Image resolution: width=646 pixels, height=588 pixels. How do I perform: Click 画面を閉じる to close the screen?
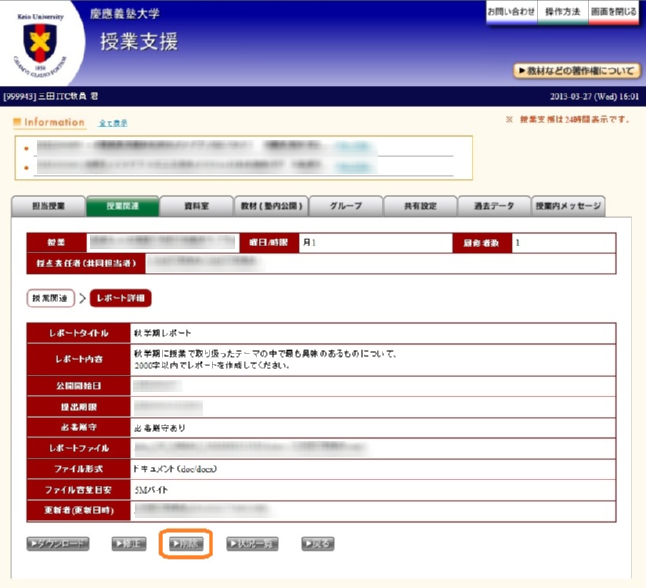pyautogui.click(x=613, y=12)
